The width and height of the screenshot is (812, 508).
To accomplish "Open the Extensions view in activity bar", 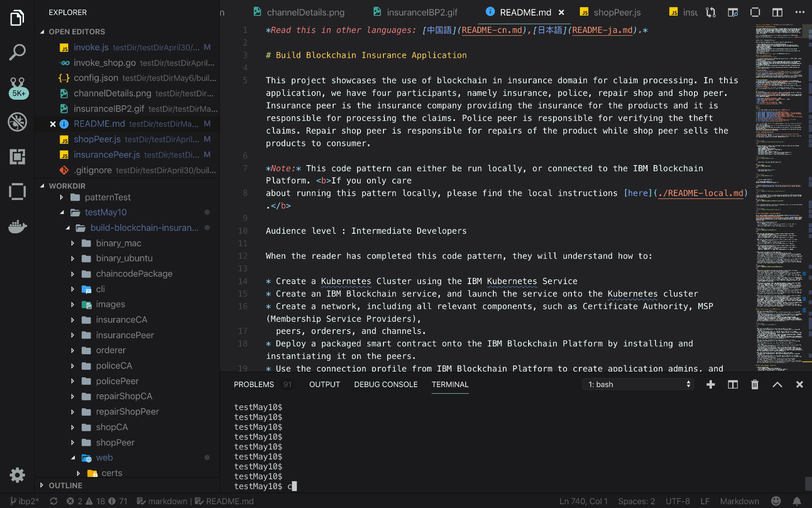I will click(x=17, y=157).
